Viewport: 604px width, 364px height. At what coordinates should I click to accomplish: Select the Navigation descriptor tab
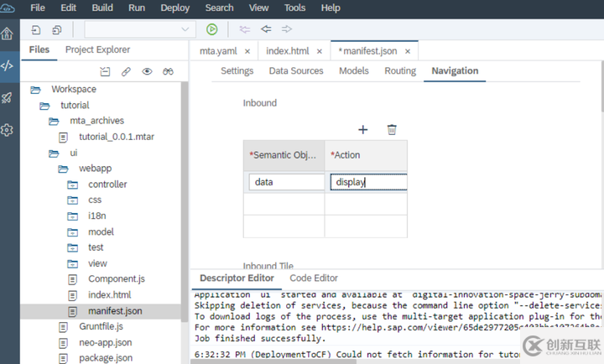pyautogui.click(x=455, y=71)
